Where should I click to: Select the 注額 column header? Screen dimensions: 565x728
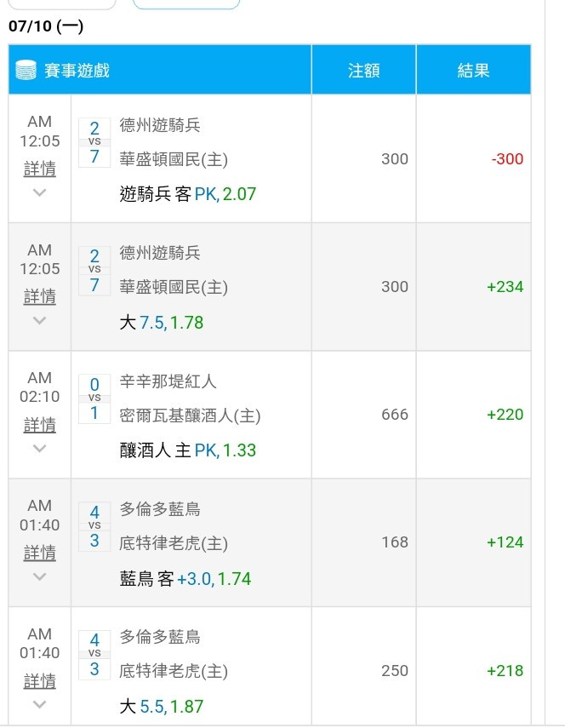tap(364, 70)
